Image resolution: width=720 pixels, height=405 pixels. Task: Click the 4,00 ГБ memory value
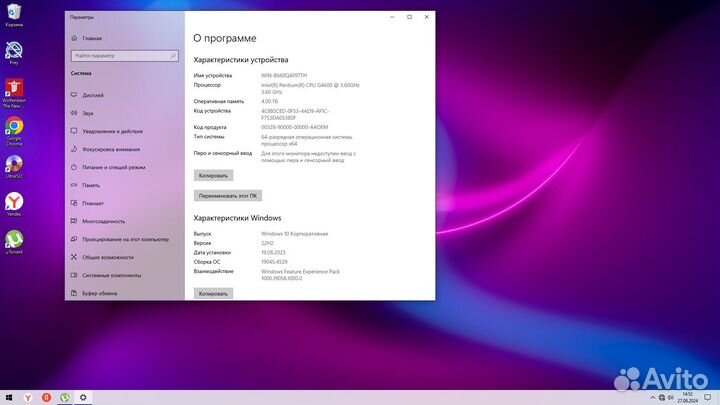pyautogui.click(x=270, y=101)
